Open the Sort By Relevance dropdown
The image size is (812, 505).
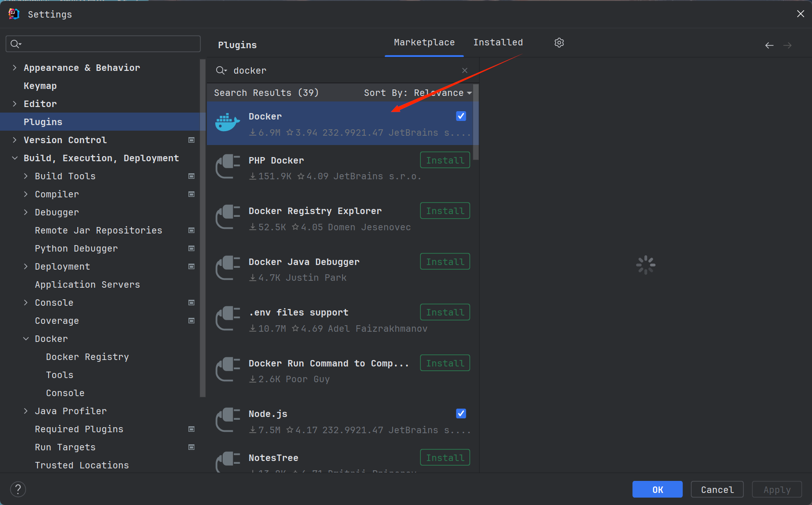pyautogui.click(x=418, y=93)
